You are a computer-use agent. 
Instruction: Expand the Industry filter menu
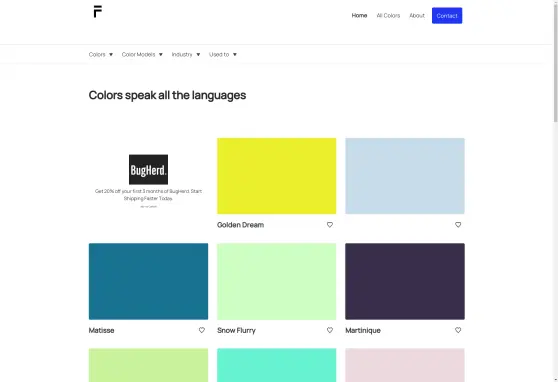[x=186, y=54]
